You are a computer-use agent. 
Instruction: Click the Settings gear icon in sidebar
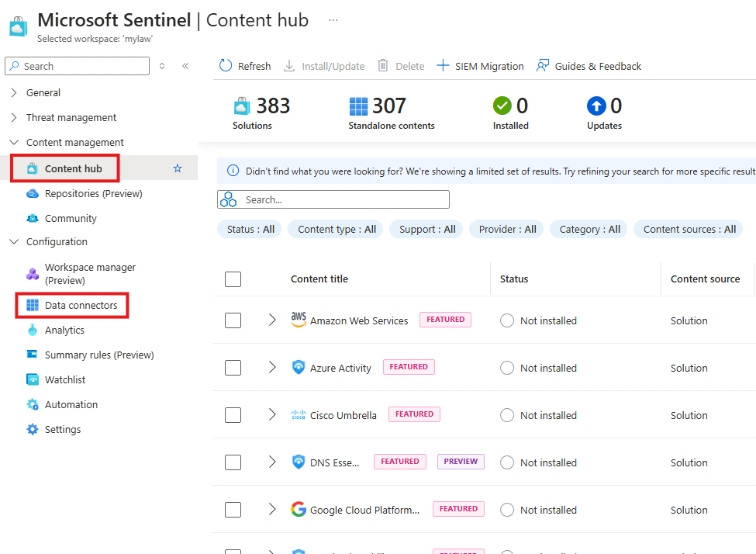point(33,429)
